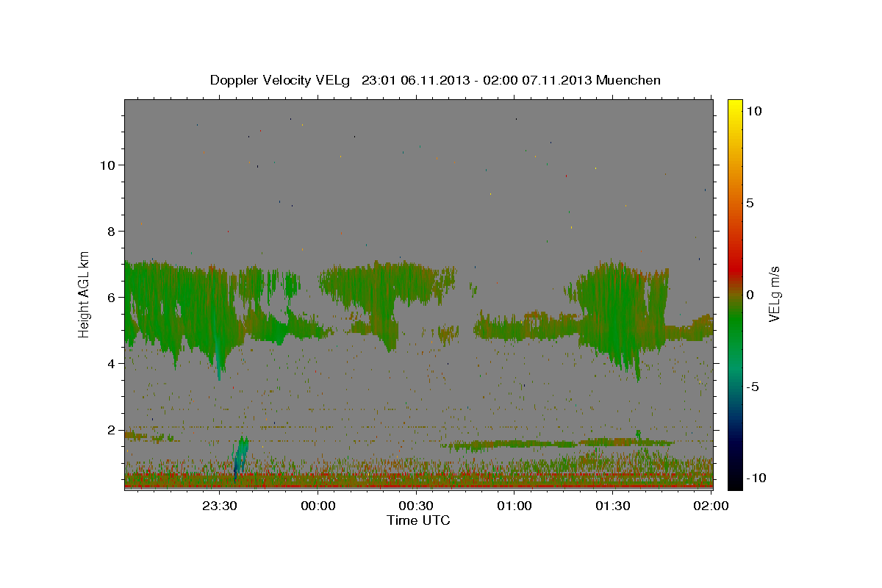Click the 'VELg m/s' colorbar label

click(x=774, y=294)
